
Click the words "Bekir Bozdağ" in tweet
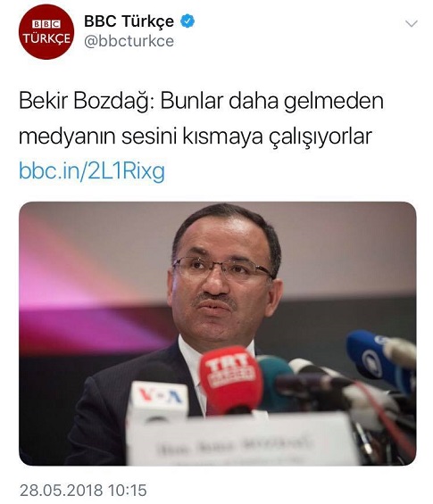[x=85, y=101]
